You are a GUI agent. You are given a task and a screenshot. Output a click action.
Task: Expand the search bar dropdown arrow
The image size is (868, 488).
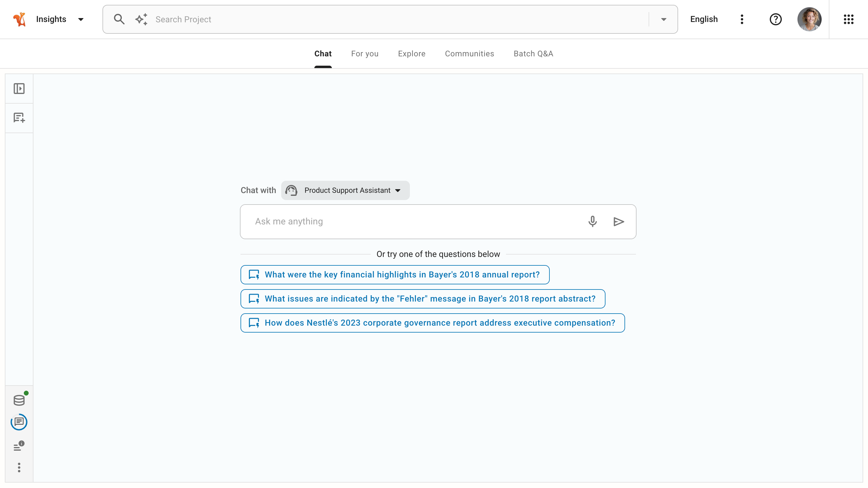[x=663, y=20]
